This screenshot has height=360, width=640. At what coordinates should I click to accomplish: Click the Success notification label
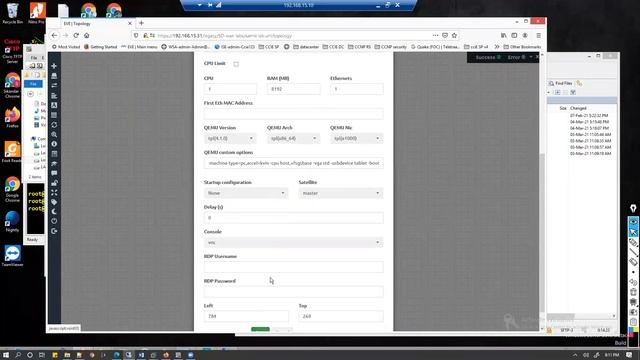pos(485,58)
